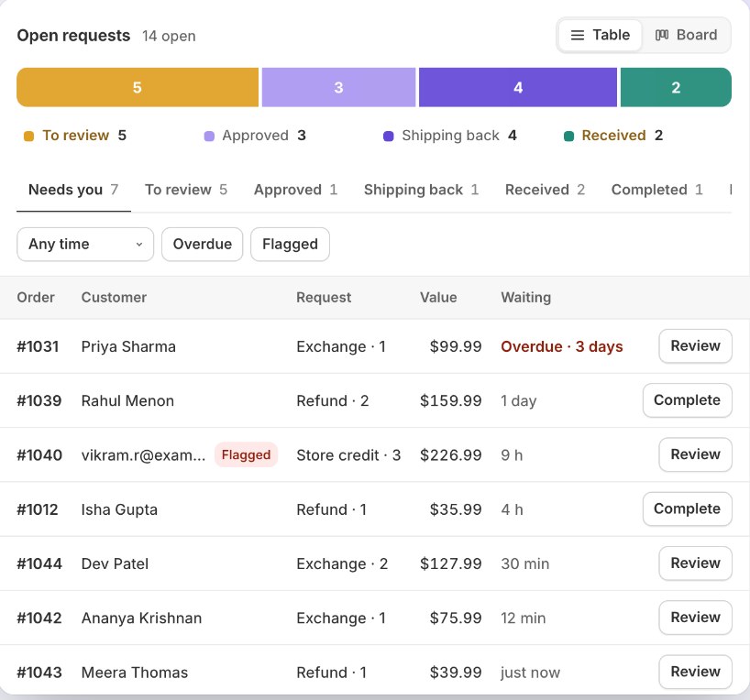Screen dimensions: 750x700
Task: Select the To review legend item
Action: tap(75, 136)
